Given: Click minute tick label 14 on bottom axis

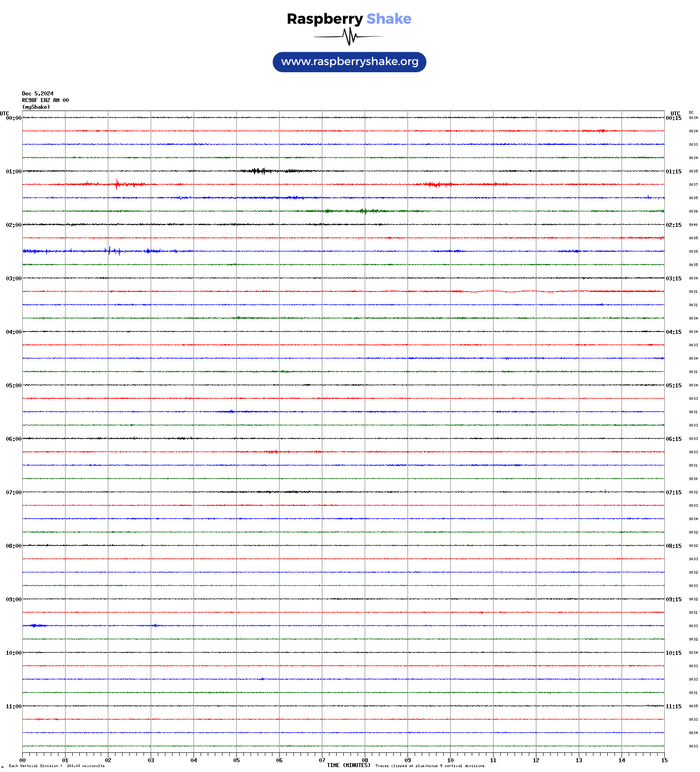Looking at the screenshot, I should (x=622, y=760).
